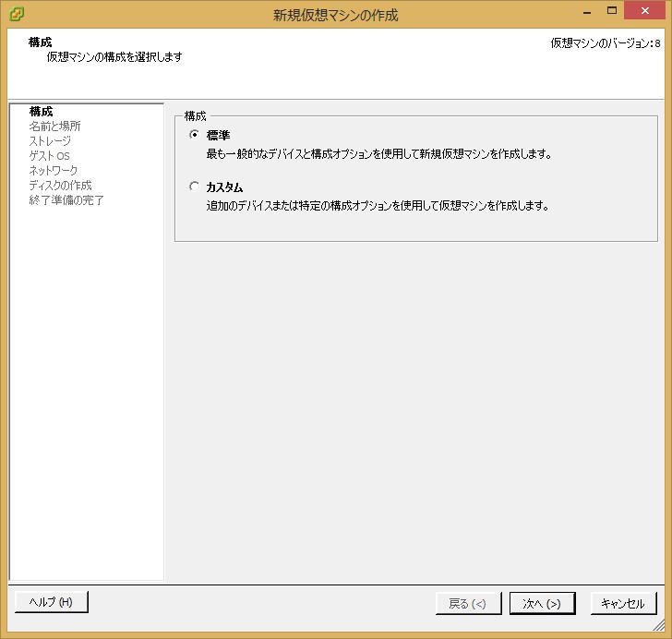
Task: Minimize the wizard window
Action: pyautogui.click(x=587, y=12)
